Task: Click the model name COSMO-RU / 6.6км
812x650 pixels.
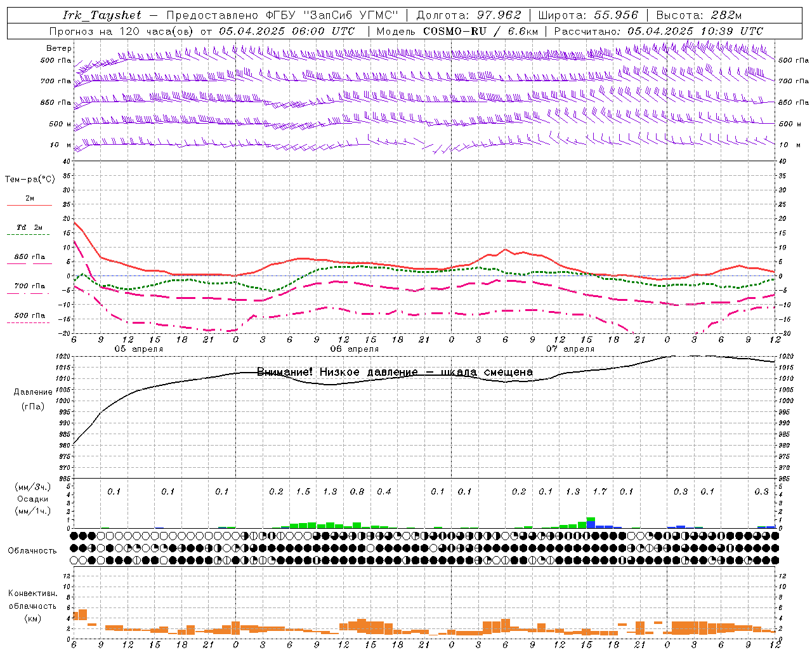Action: (481, 31)
